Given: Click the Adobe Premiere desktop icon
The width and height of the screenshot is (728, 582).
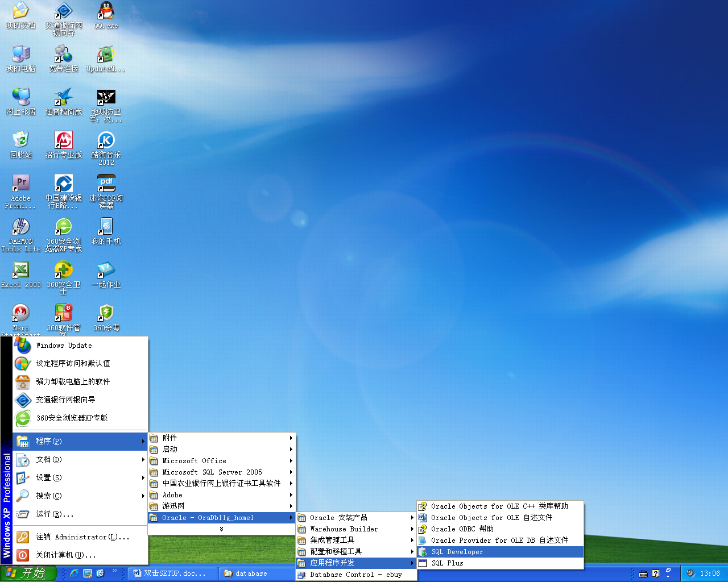Looking at the screenshot, I should pyautogui.click(x=21, y=192).
